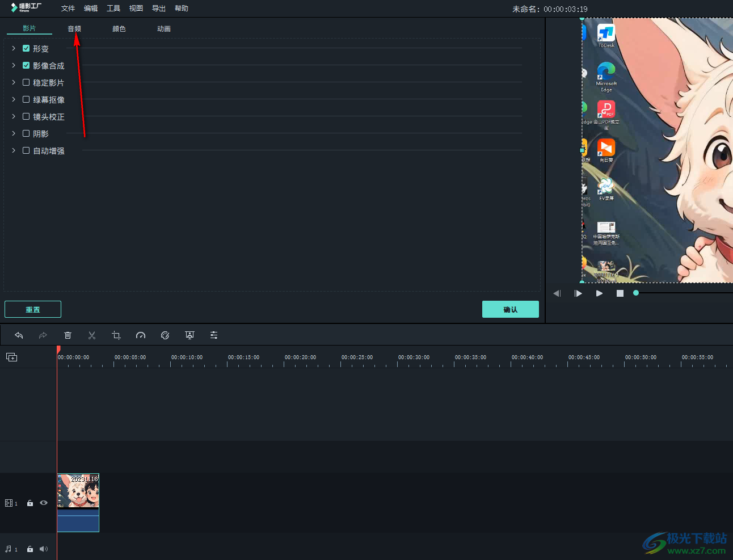Open the 编辑 menu
Viewport: 733px width, 560px height.
tap(91, 9)
